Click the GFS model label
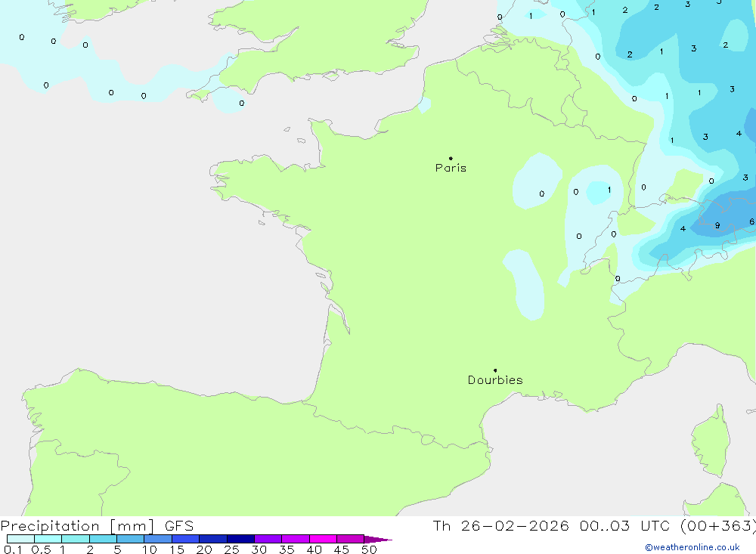 click(x=179, y=526)
